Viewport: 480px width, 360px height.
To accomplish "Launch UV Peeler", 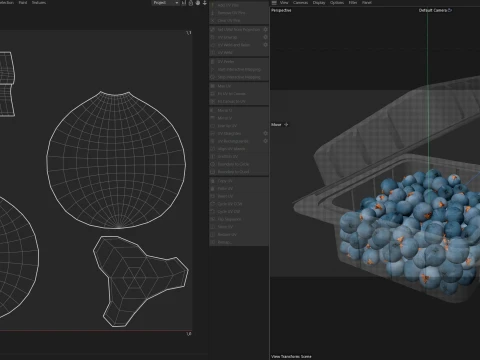I will [239, 62].
